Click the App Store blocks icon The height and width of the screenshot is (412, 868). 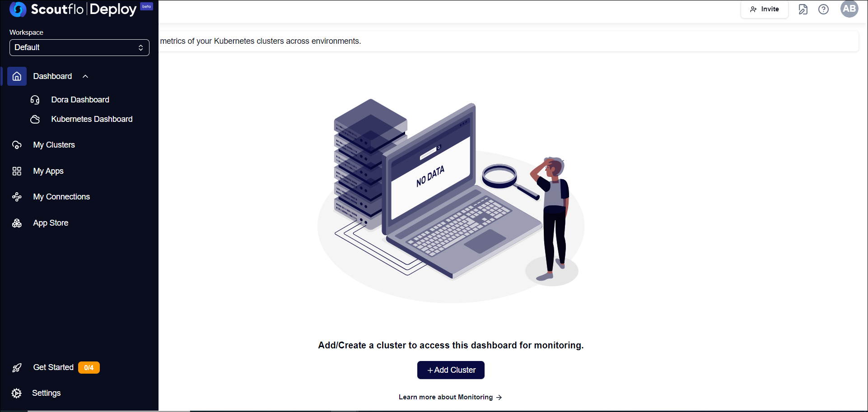[x=17, y=223]
